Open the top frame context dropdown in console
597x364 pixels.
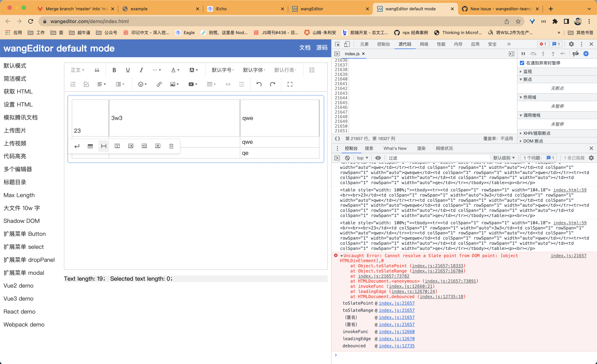(362, 158)
